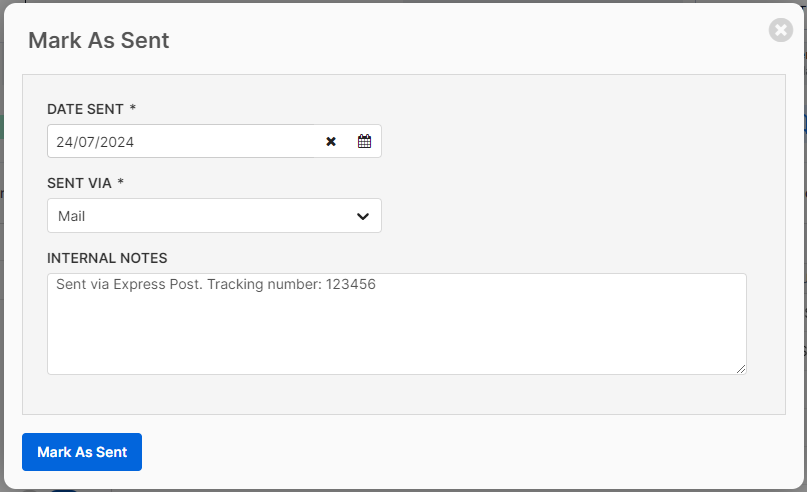Click the SENT VIA label
This screenshot has width=807, height=492.
tap(79, 183)
